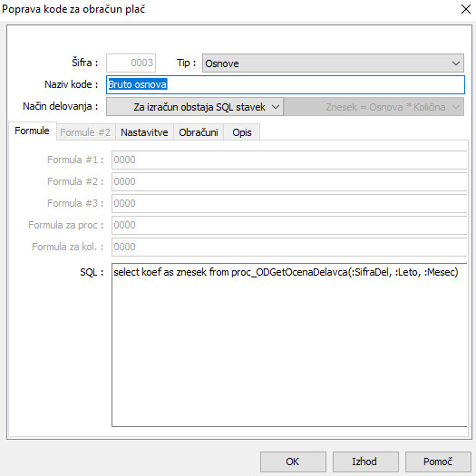The height and width of the screenshot is (476, 476).
Task: Click the Formula #3 field
Action: point(289,203)
